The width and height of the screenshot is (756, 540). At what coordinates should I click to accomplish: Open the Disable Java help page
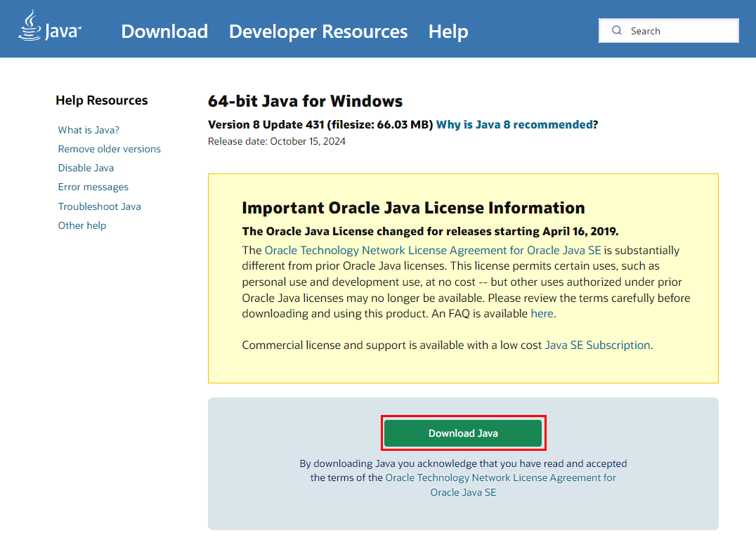click(x=86, y=168)
